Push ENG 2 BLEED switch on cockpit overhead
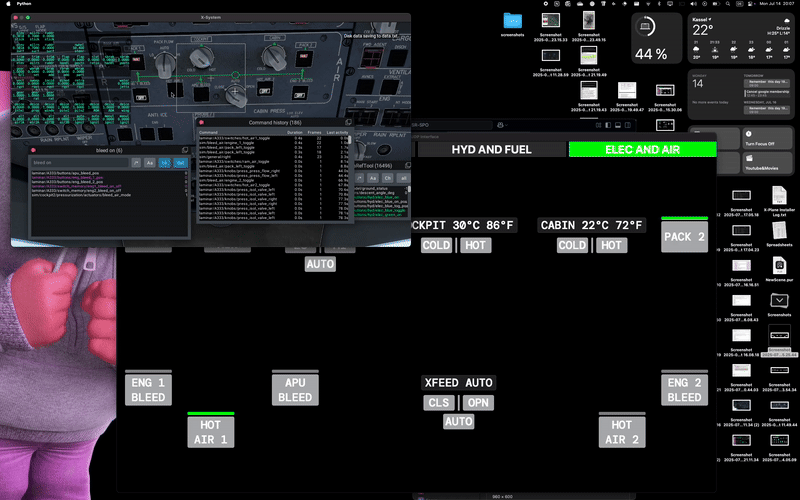Screen dimensions: 800x500 click(299, 94)
